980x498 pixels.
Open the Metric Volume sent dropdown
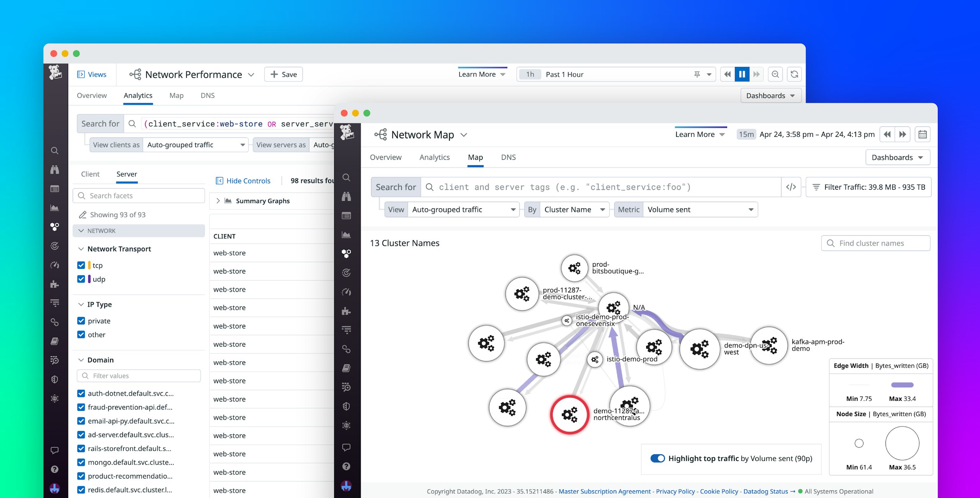701,210
